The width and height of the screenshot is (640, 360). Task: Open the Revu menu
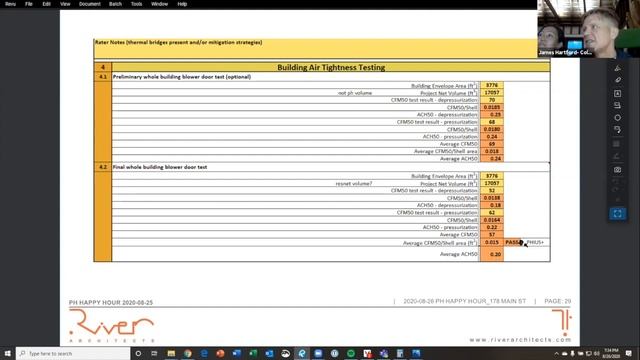tap(10, 4)
